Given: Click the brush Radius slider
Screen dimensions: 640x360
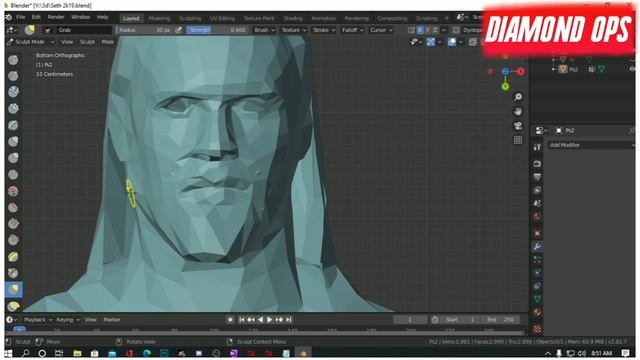Looking at the screenshot, I should (144, 30).
